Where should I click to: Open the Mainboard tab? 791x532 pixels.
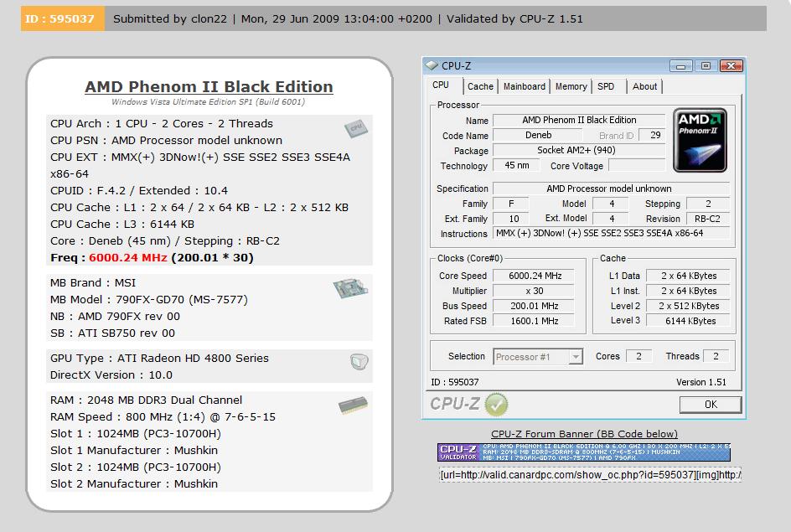525,86
